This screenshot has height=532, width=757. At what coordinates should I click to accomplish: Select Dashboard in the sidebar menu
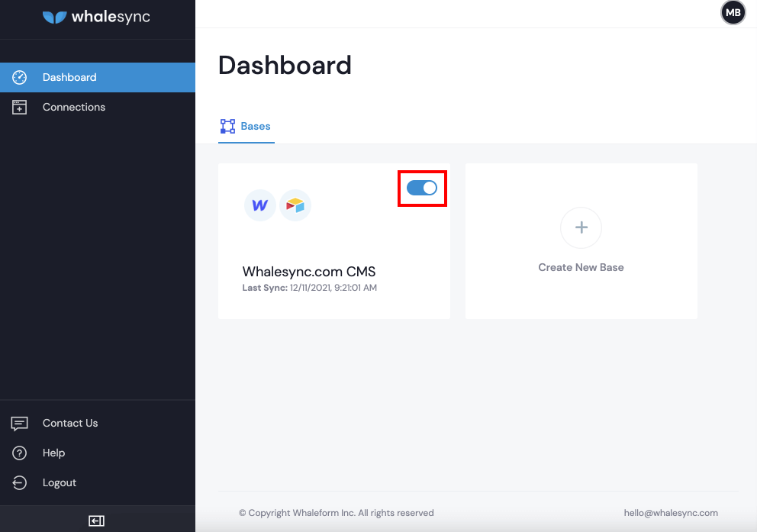(69, 77)
